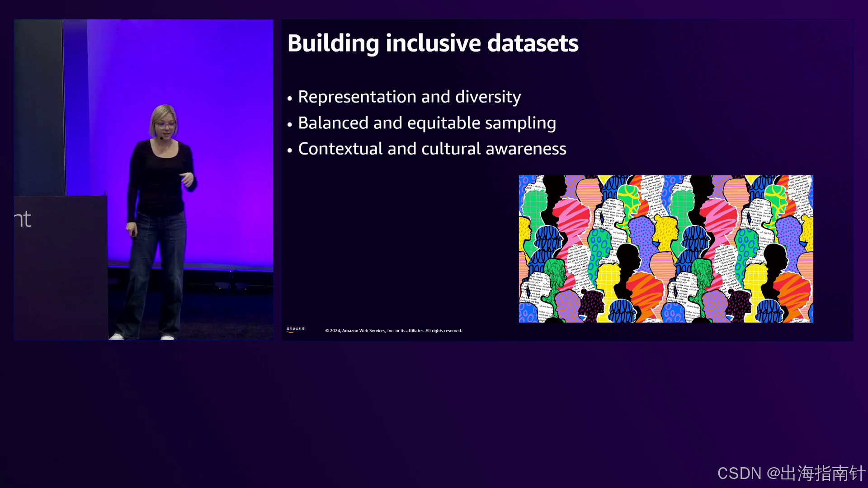Click the CSDN watermark text
The width and height of the screenshot is (868, 488).
(x=791, y=473)
